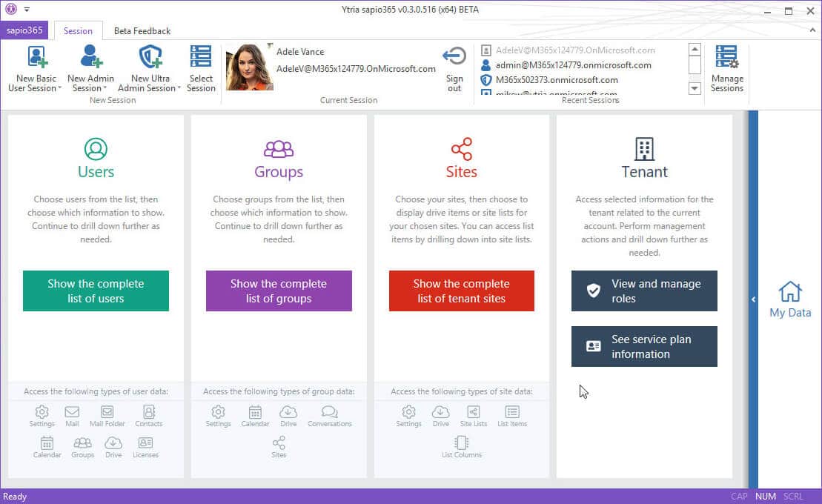The width and height of the screenshot is (822, 504).
Task: Click the Sites share icon
Action: [x=462, y=150]
